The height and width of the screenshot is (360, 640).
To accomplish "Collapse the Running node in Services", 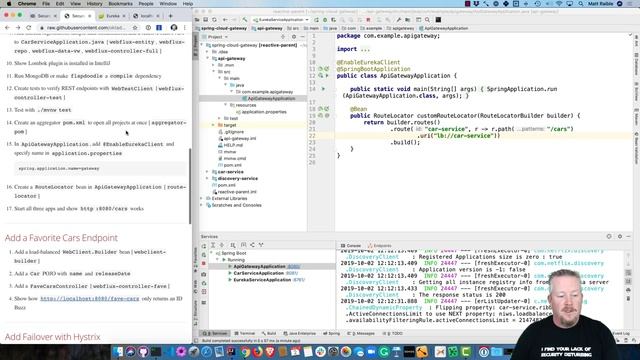I will coord(218,260).
